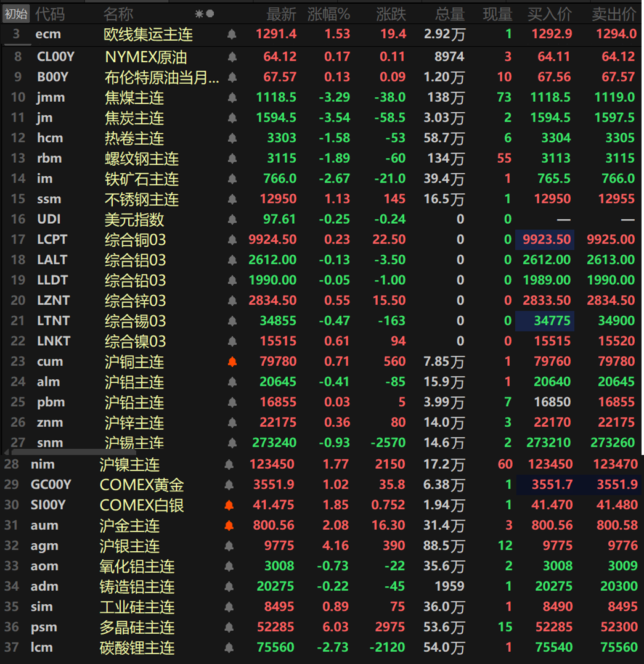The width and height of the screenshot is (644, 664).
Task: Open the COMEX黄金 contract row
Action: coord(142,485)
